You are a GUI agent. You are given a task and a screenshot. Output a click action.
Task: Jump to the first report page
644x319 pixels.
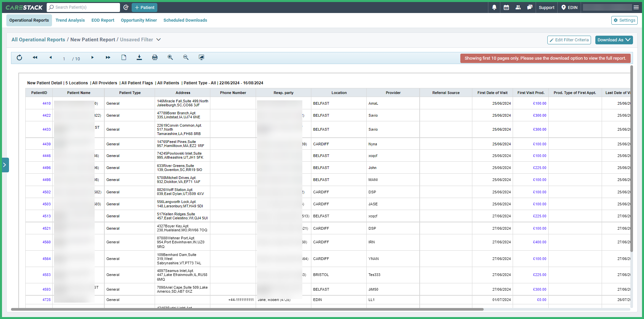[35, 57]
